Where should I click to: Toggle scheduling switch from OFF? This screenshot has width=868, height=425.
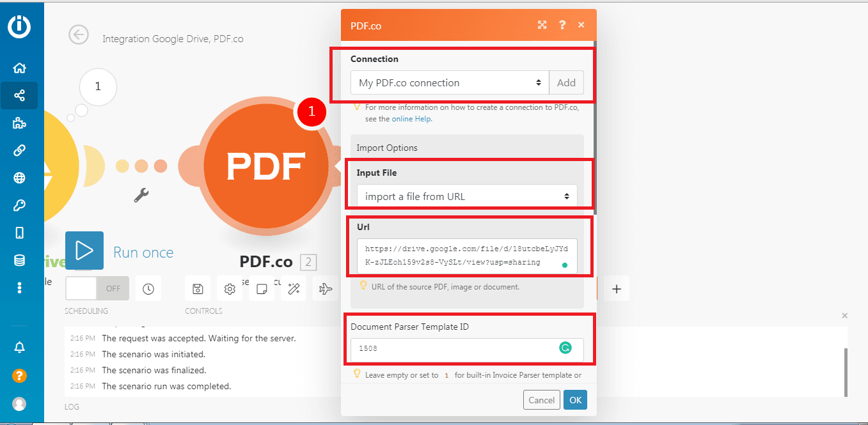click(x=97, y=288)
